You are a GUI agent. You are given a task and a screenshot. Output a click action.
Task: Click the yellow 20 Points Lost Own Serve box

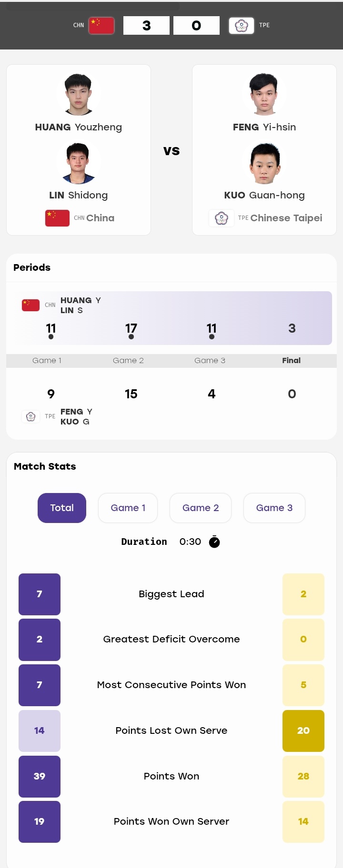pos(303,730)
